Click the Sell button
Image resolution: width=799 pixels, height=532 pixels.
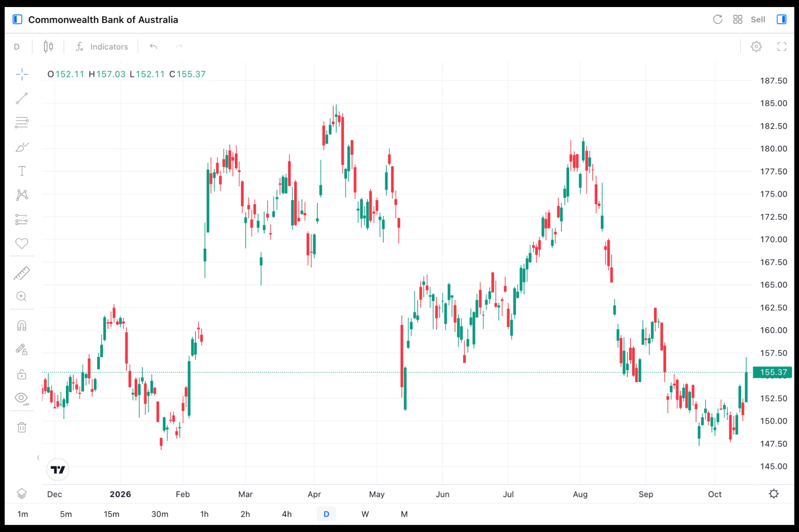tap(758, 20)
